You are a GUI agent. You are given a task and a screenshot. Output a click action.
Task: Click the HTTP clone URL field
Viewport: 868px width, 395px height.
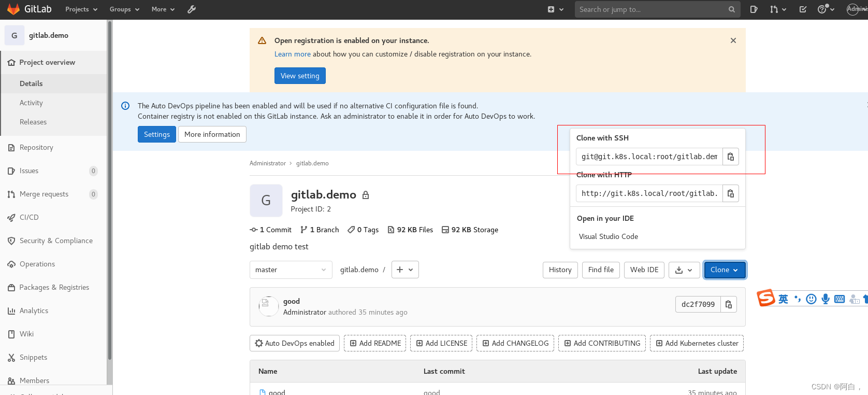649,193
